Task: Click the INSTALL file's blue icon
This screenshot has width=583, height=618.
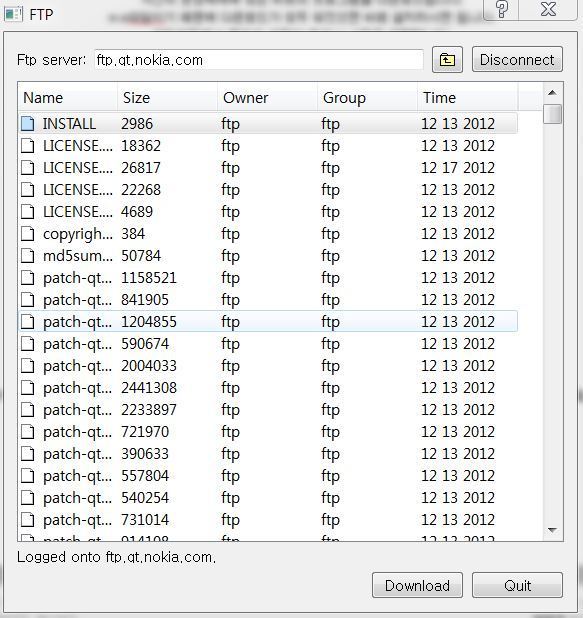Action: click(x=28, y=124)
